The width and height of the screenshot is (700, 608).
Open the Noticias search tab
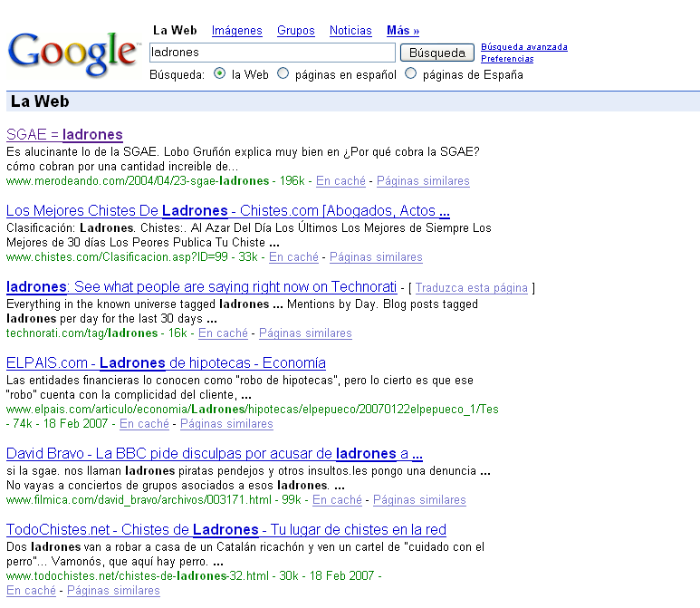click(350, 31)
